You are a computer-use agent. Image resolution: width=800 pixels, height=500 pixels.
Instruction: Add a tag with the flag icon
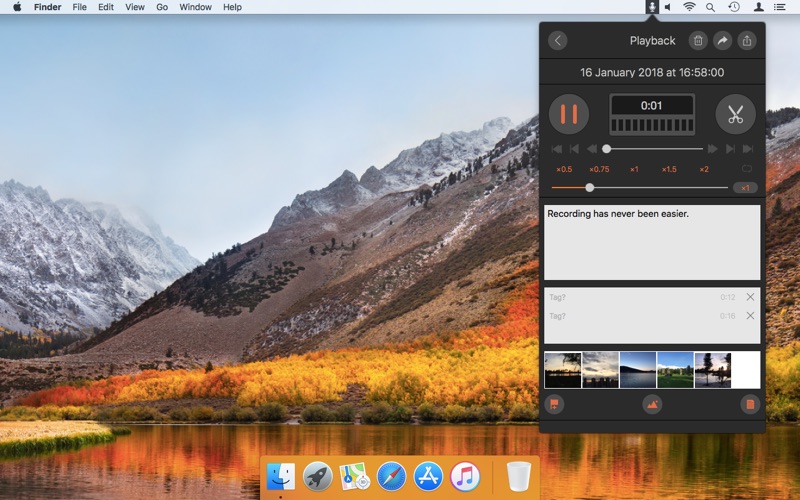554,405
